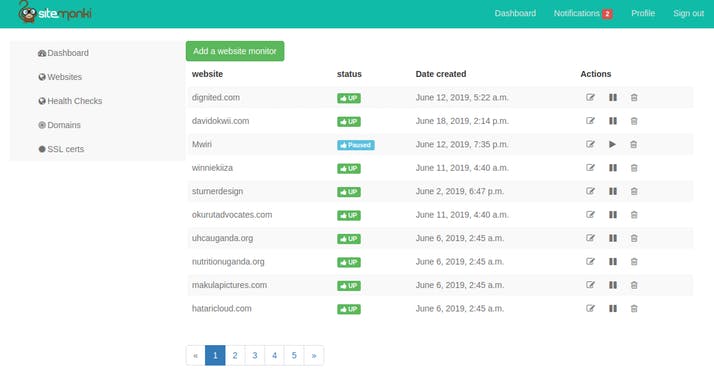Open SSL certs in the sidebar
This screenshot has height=380, width=714.
click(x=61, y=149)
